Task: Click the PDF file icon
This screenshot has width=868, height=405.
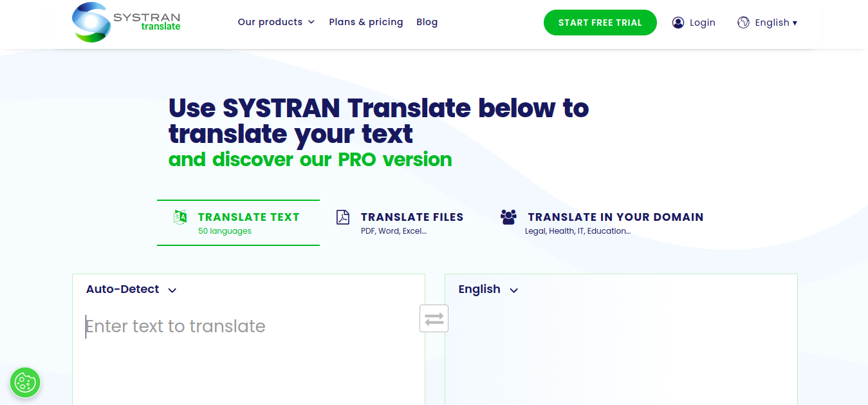Action: pos(343,218)
